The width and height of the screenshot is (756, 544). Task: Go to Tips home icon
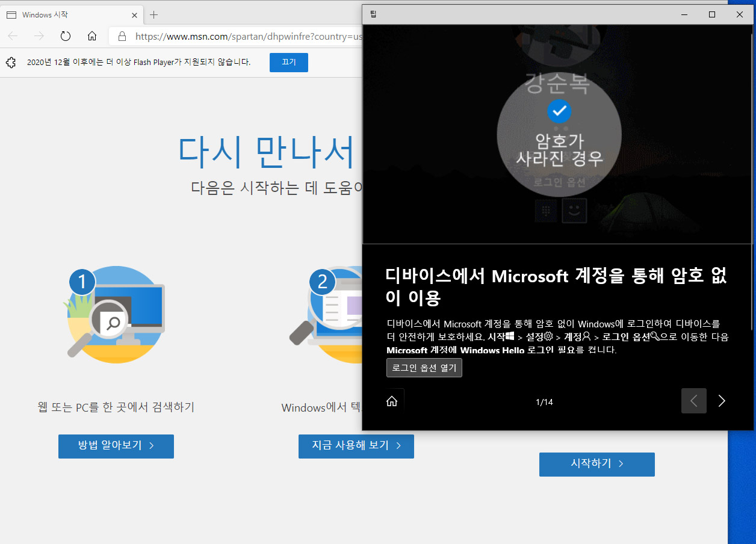[392, 401]
